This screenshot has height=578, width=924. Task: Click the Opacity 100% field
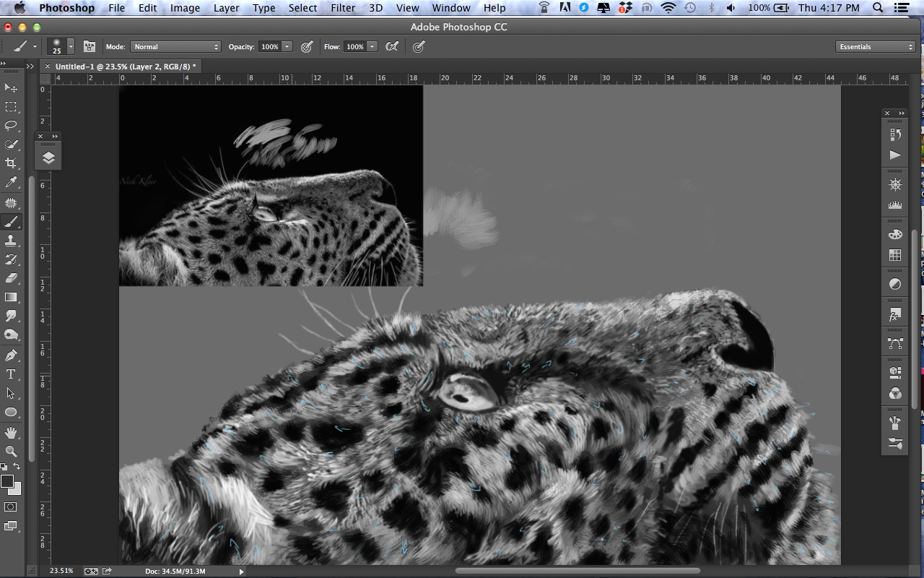269,46
